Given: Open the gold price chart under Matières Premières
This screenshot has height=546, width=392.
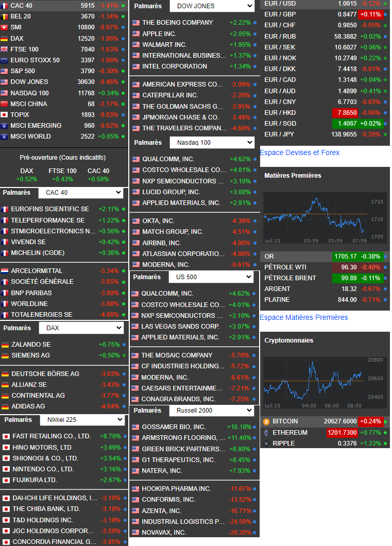Looking at the screenshot, I should tap(325, 218).
